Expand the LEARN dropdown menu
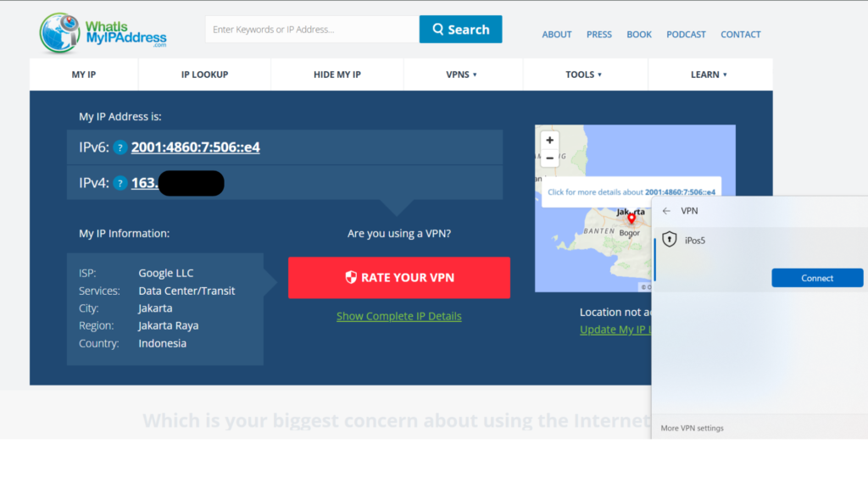The height and width of the screenshot is (488, 868). [x=709, y=75]
